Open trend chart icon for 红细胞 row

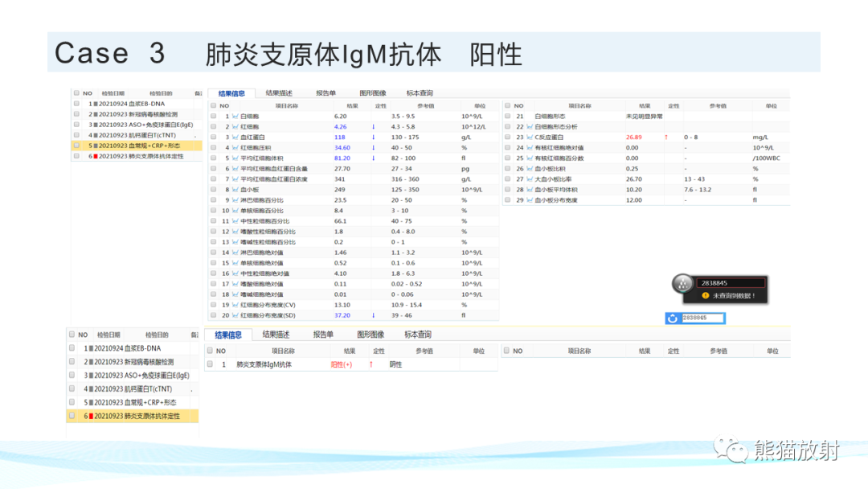[235, 127]
